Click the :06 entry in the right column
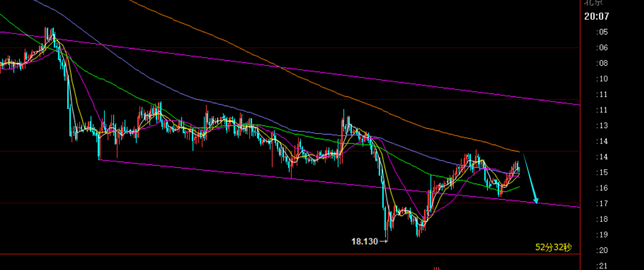This screenshot has height=270, width=644. (x=602, y=48)
